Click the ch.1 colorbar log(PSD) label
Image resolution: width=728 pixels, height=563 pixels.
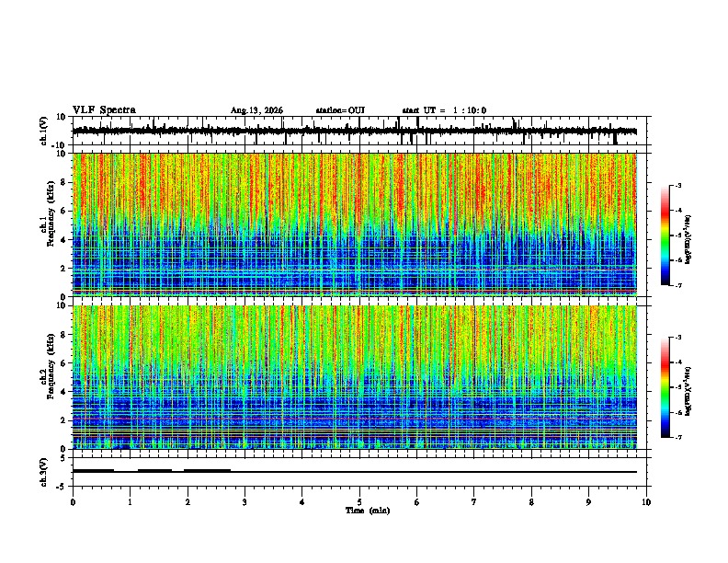tap(688, 239)
